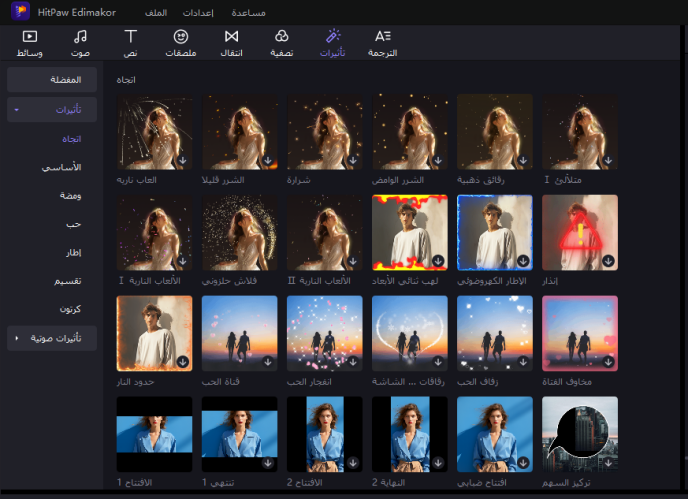Select the صوت (Audio) tool icon
Image resolution: width=688 pixels, height=499 pixels.
80,37
